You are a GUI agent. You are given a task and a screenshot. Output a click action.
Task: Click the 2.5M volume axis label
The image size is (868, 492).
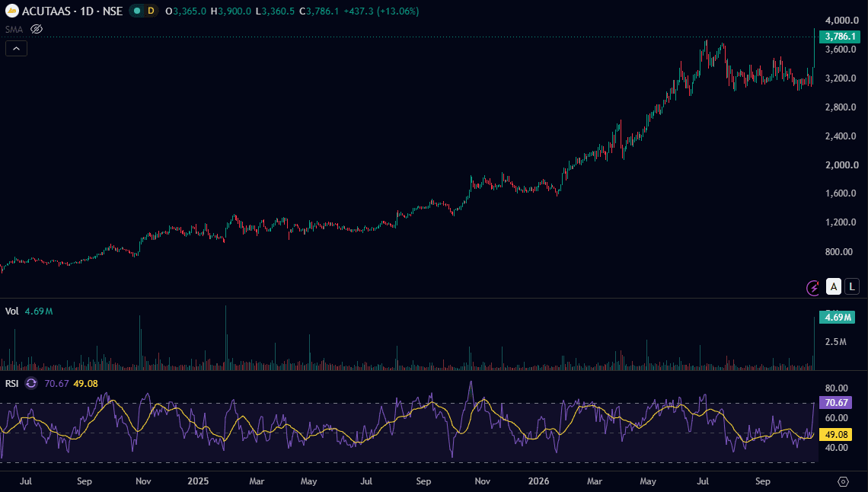pos(836,342)
